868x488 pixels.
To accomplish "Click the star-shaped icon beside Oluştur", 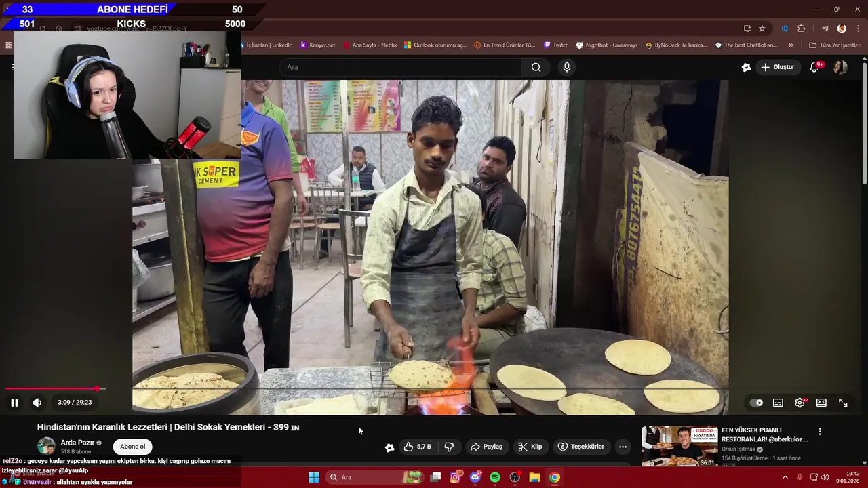I will click(x=746, y=67).
